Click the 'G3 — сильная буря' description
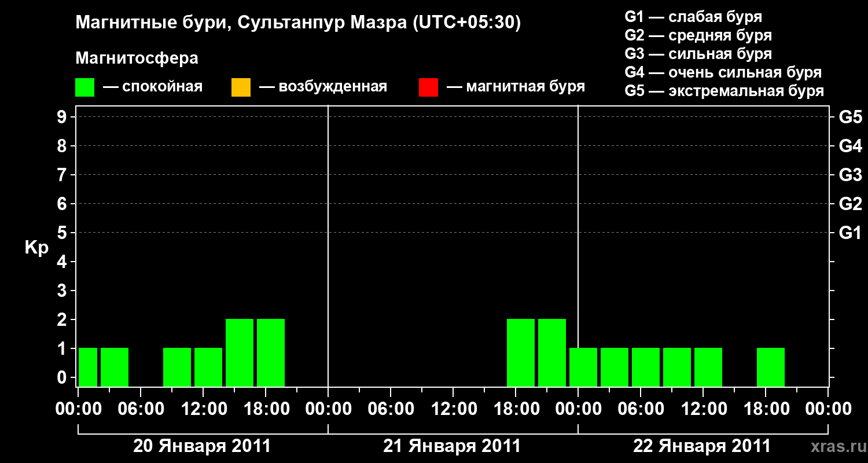 (698, 54)
